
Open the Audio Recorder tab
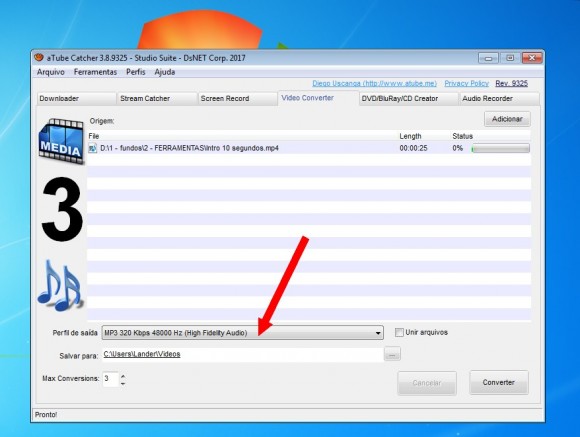pyautogui.click(x=499, y=99)
